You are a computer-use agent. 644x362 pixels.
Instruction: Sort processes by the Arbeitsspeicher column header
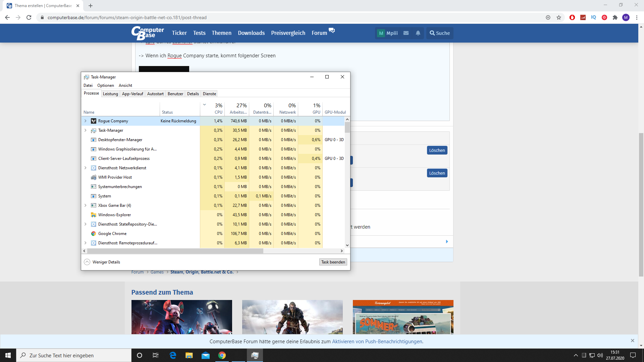237,109
